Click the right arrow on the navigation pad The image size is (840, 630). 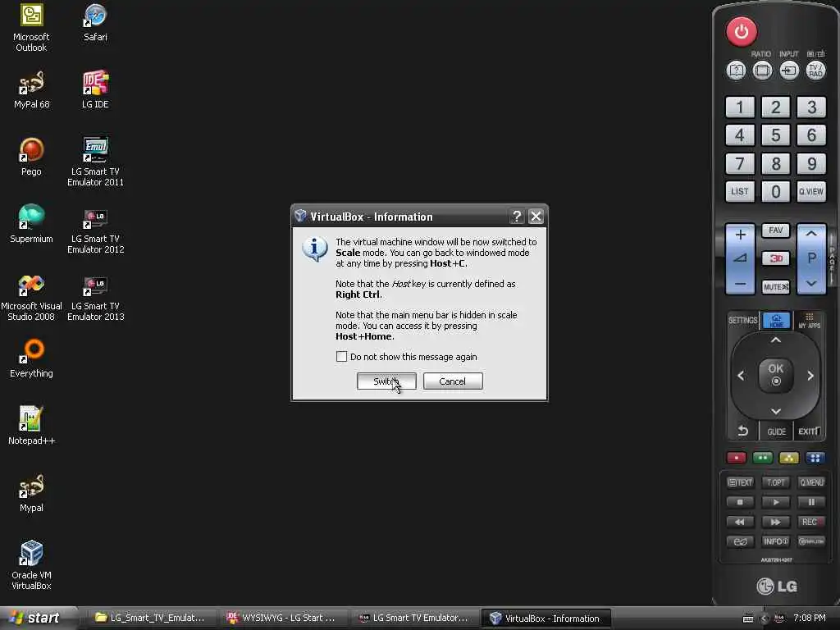[810, 376]
